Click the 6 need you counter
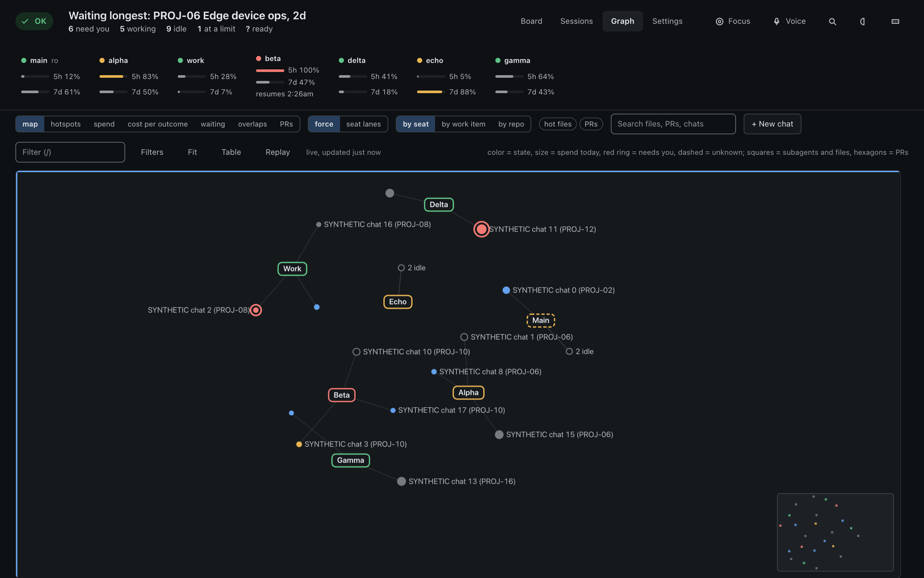924x578 pixels. click(x=89, y=29)
